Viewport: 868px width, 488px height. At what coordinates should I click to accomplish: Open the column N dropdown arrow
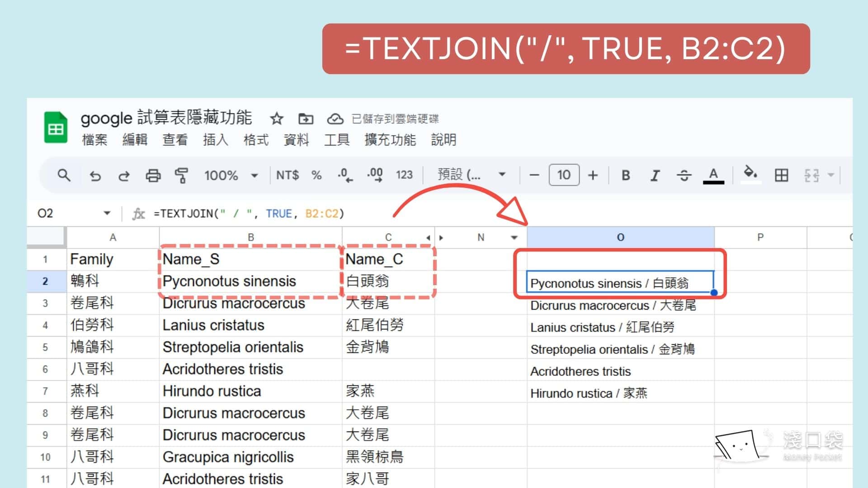coord(514,237)
